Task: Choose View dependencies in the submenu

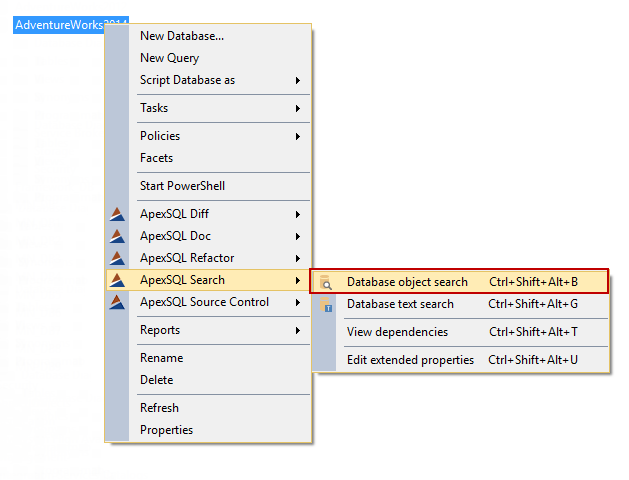Action: pyautogui.click(x=461, y=332)
